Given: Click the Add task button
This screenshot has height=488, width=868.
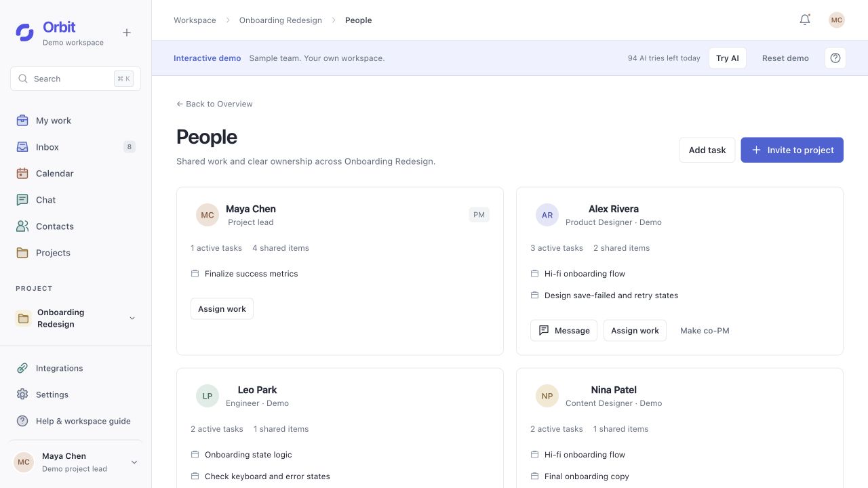Looking at the screenshot, I should [707, 150].
